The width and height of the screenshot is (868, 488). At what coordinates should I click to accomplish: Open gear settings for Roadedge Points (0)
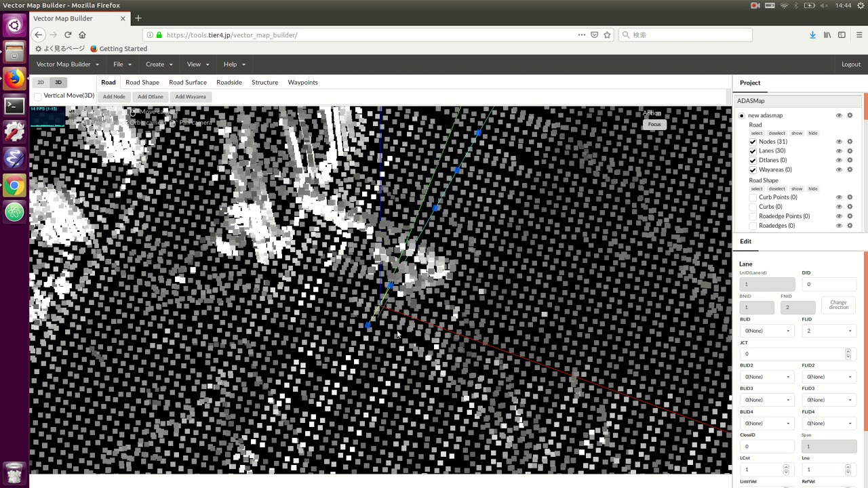click(850, 216)
